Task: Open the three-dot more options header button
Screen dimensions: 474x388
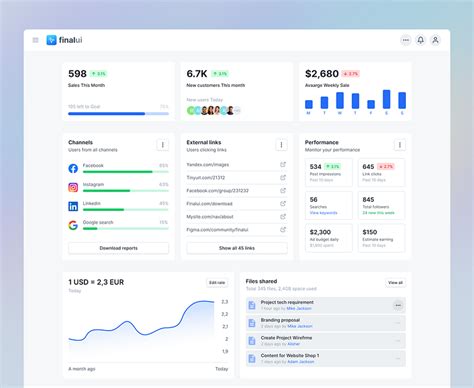Action: [x=406, y=40]
